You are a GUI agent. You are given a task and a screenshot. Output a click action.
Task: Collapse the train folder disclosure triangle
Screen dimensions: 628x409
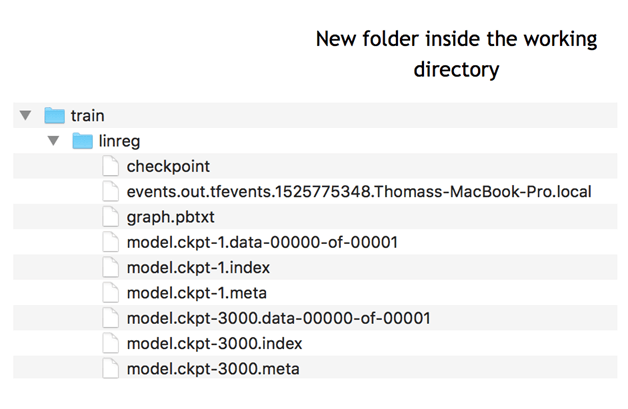pyautogui.click(x=25, y=116)
